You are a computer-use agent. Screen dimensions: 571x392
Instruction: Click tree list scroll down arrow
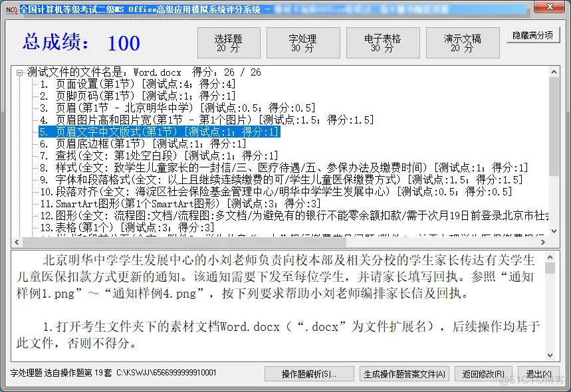(554, 231)
